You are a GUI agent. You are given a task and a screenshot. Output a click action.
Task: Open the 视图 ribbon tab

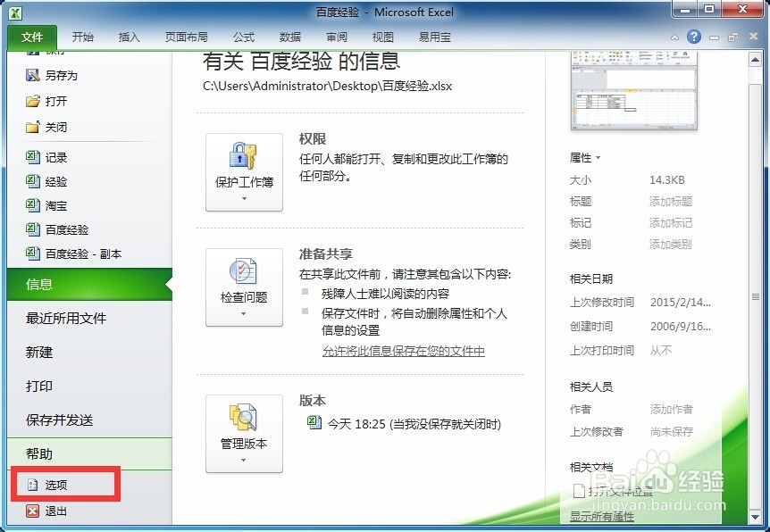coord(383,37)
